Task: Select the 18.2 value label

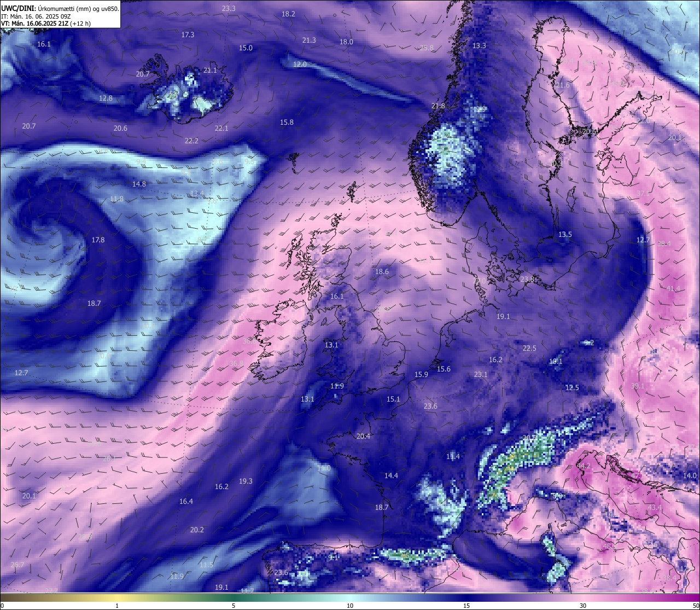Action: click(x=288, y=14)
